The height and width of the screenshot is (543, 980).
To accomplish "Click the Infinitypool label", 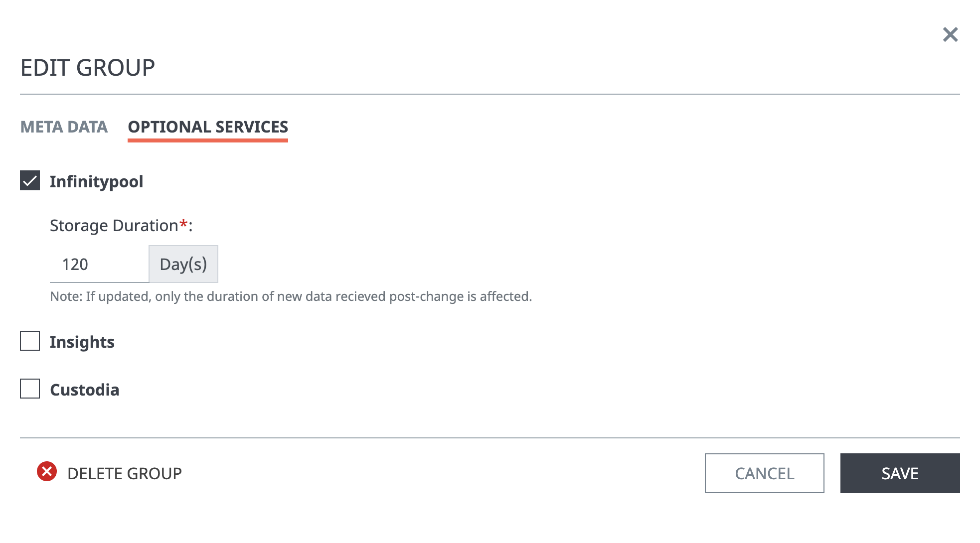I will click(96, 181).
